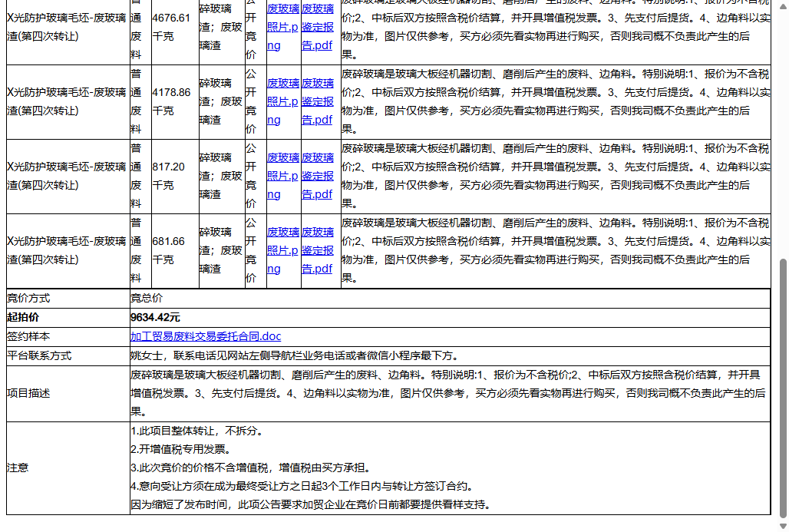Open 废玻璃照片.png link in the 681.66 千克 row

(282, 251)
